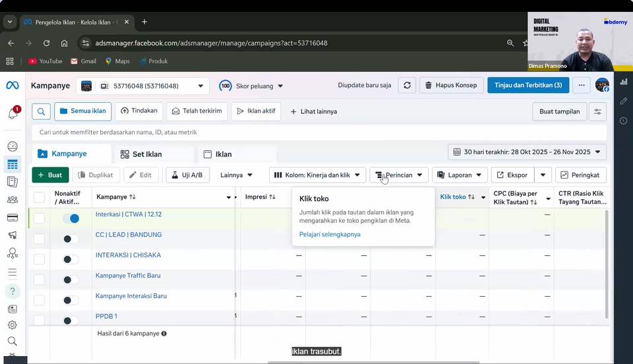Open the Perincian dropdown
The width and height of the screenshot is (633, 364).
(399, 175)
